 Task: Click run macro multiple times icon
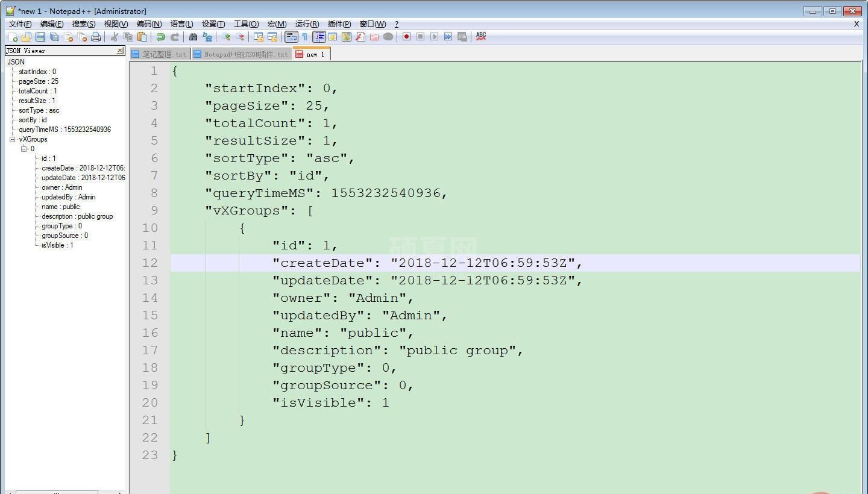coord(448,37)
